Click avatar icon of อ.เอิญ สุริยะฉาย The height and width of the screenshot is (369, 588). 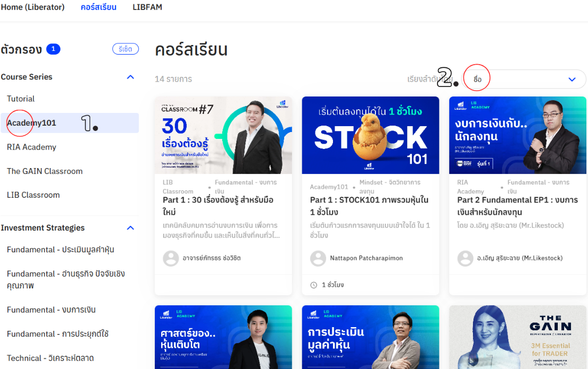tap(465, 258)
